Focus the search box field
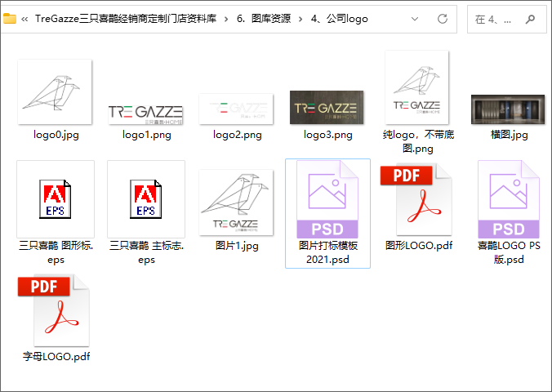552x392 pixels. tap(507, 19)
